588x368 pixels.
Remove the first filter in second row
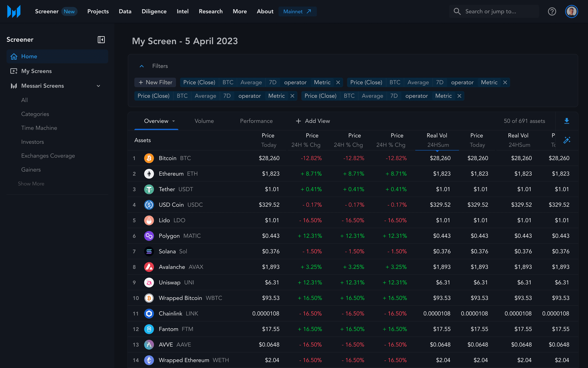pyautogui.click(x=292, y=96)
